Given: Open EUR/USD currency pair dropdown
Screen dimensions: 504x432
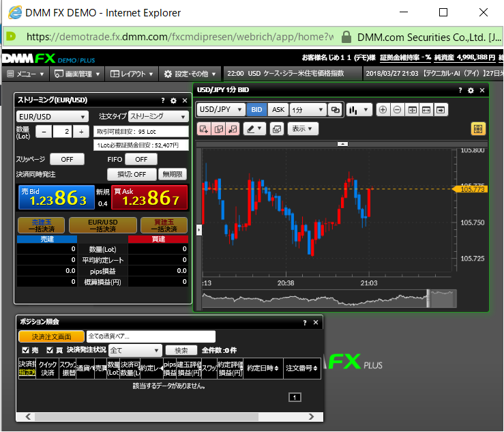Looking at the screenshot, I should [52, 117].
